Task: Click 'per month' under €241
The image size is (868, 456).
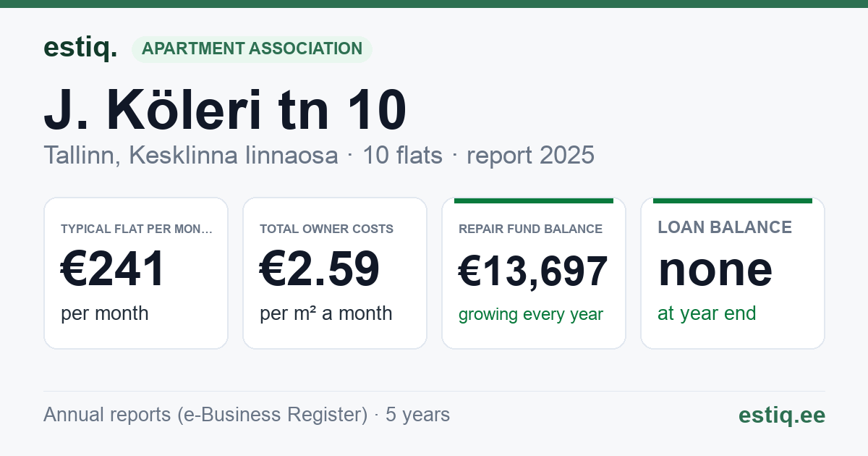Action: [105, 313]
